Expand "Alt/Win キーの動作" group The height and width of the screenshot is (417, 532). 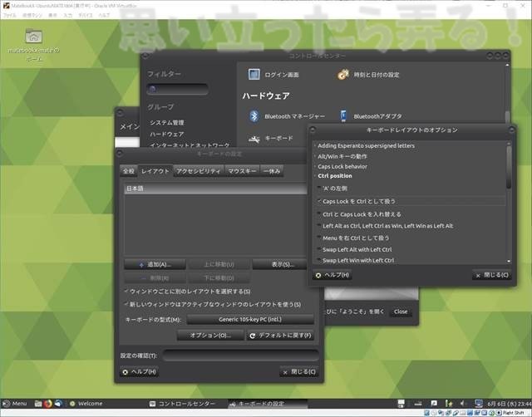(315, 156)
